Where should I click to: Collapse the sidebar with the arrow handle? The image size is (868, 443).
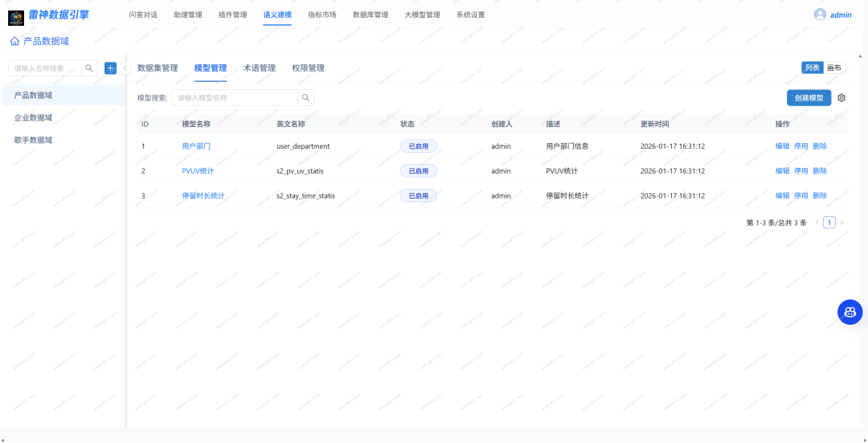[125, 68]
